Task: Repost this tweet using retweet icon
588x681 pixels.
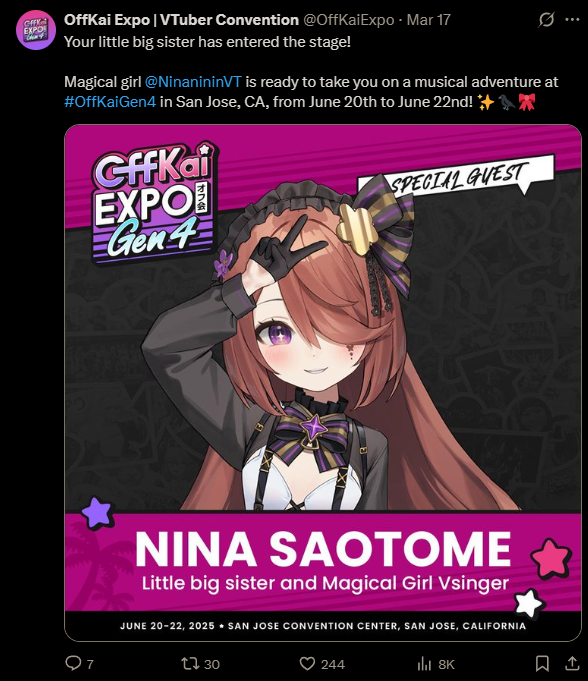Action: [190, 663]
